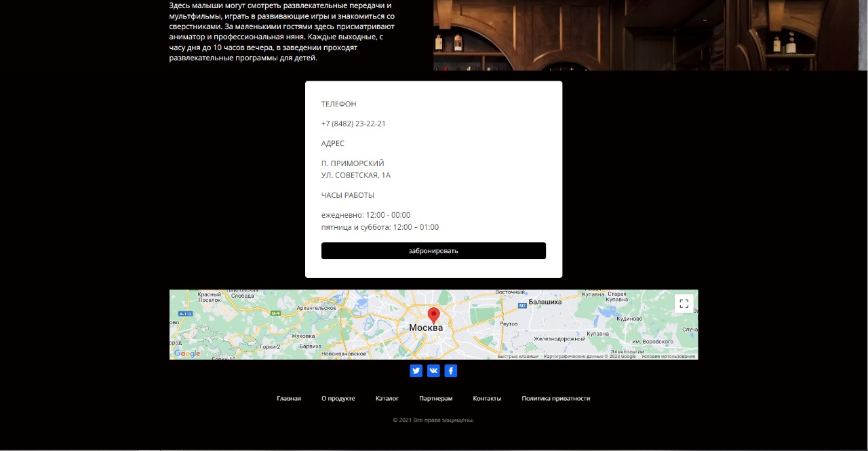
Task: Click the bar interior photo
Action: pyautogui.click(x=650, y=35)
